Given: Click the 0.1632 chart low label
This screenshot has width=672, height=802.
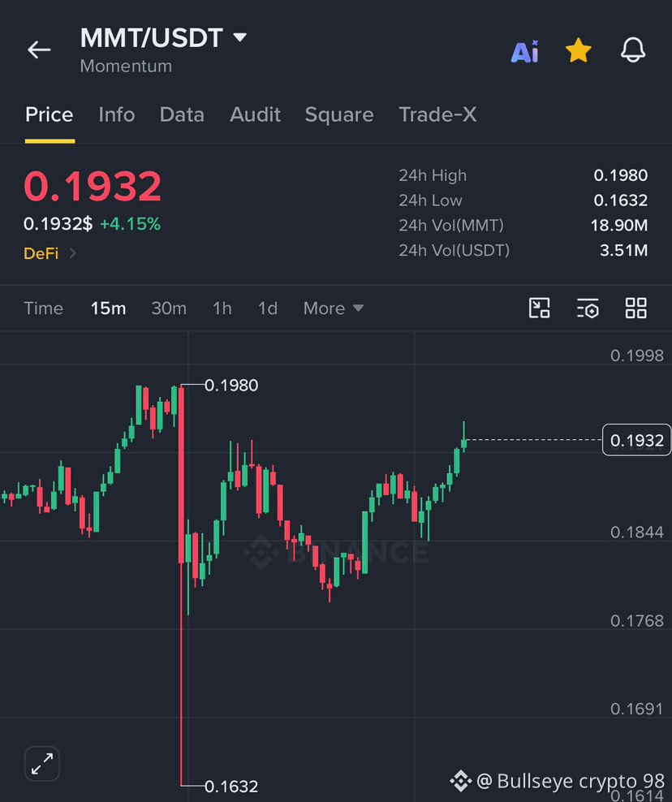Looking at the screenshot, I should click(231, 786).
